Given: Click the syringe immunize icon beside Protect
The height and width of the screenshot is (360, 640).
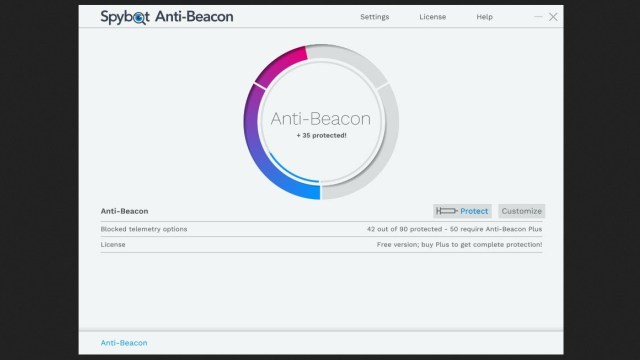Looking at the screenshot, I should 447,211.
